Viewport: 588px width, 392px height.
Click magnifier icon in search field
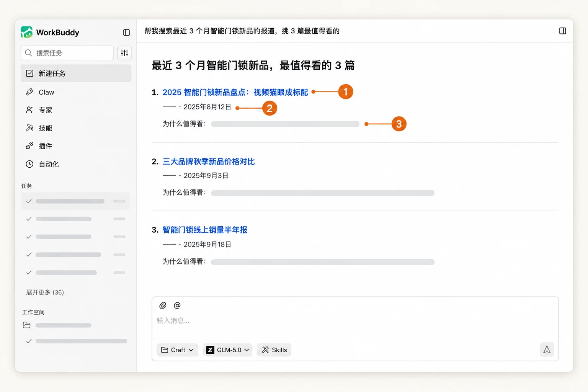(x=28, y=53)
